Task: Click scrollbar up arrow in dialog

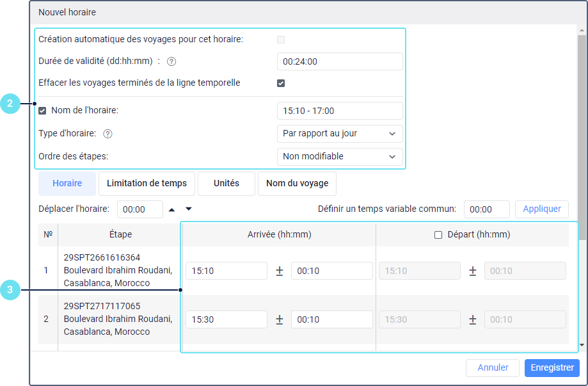Action: (582, 30)
